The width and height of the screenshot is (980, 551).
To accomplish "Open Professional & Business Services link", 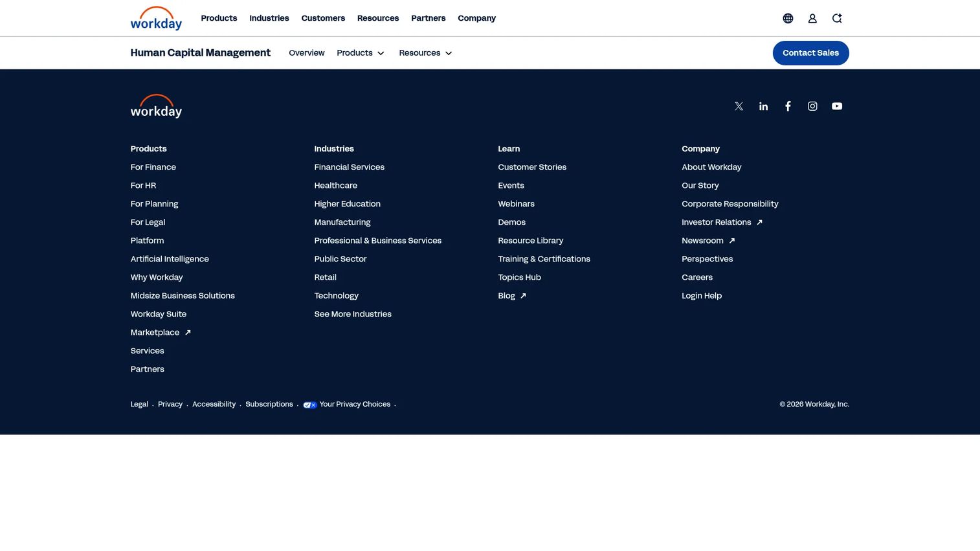I will coord(378,240).
